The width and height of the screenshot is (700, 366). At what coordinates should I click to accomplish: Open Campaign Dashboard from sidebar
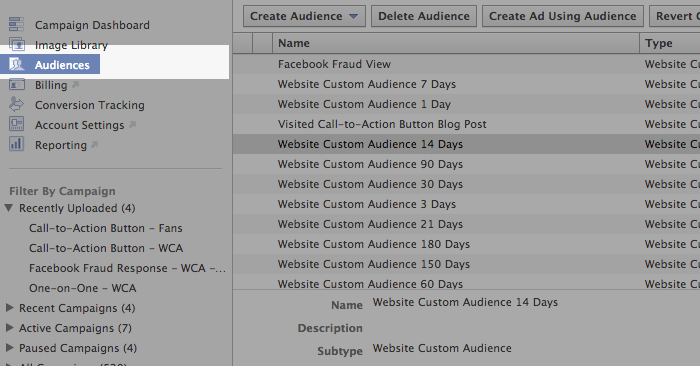tap(92, 25)
